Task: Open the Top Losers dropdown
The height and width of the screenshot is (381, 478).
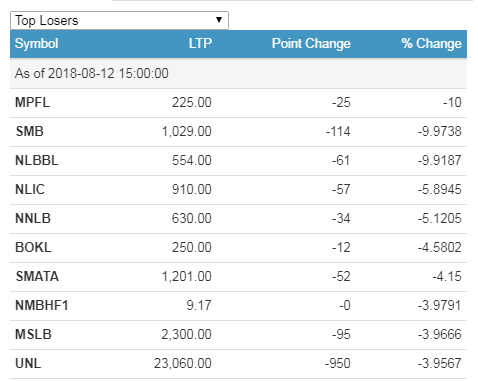Action: (119, 20)
